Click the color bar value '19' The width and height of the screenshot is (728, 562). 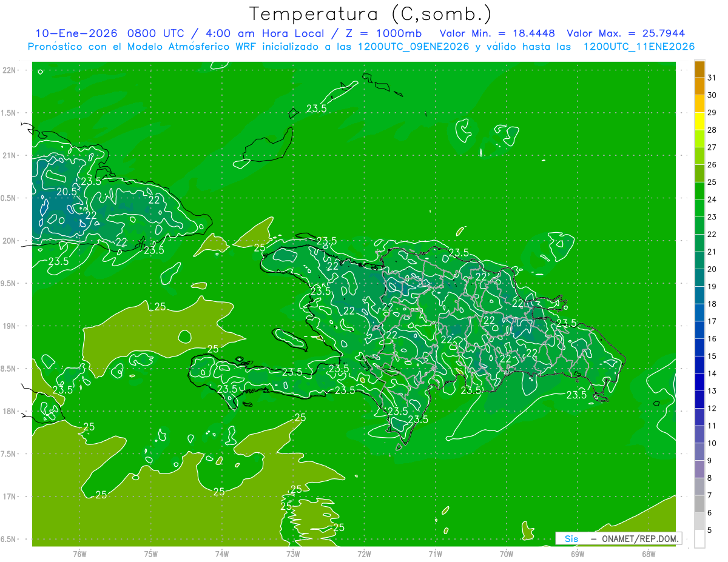point(712,286)
